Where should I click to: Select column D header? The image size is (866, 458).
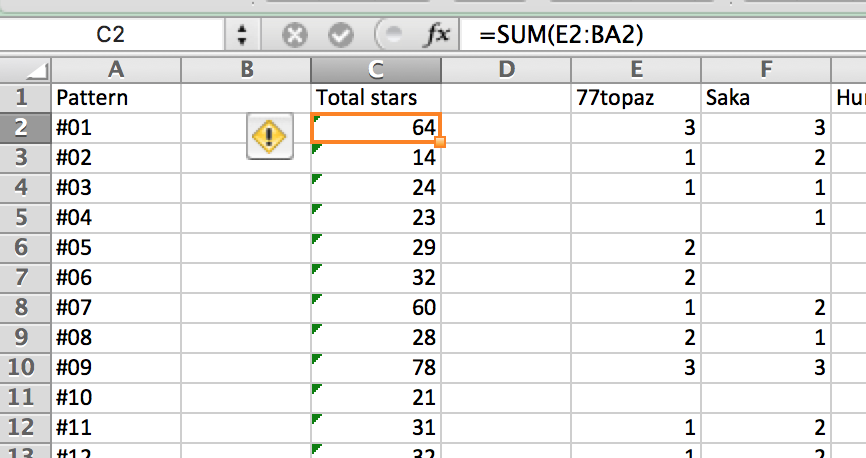click(x=506, y=70)
